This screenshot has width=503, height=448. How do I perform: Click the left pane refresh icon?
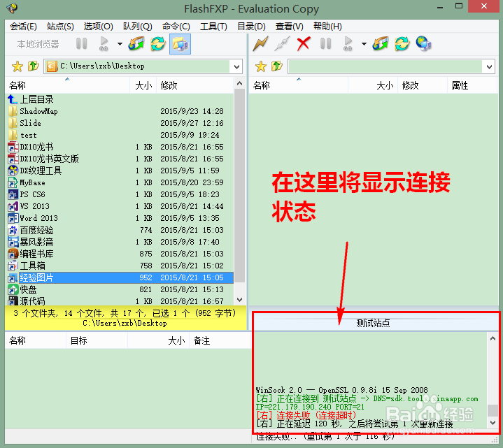(x=158, y=43)
